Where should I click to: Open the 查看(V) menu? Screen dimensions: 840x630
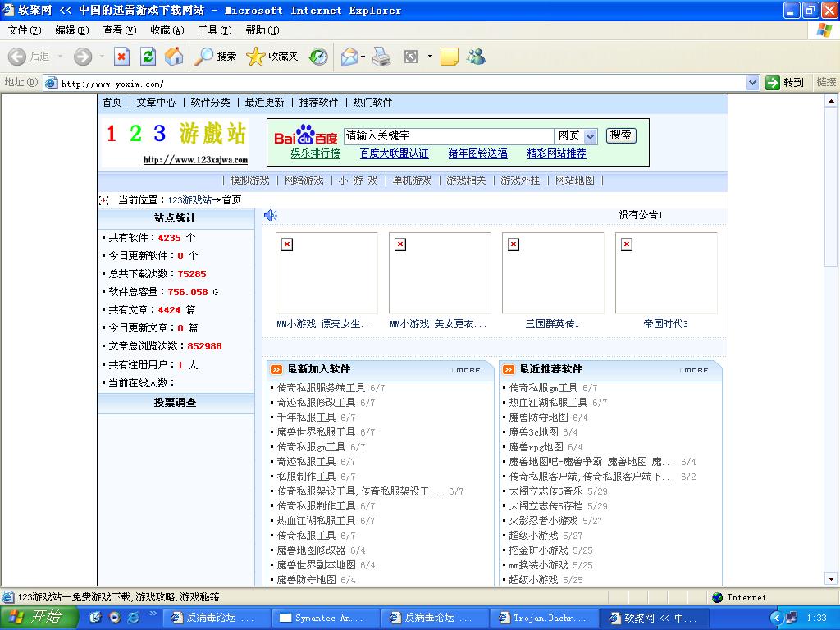pos(120,30)
